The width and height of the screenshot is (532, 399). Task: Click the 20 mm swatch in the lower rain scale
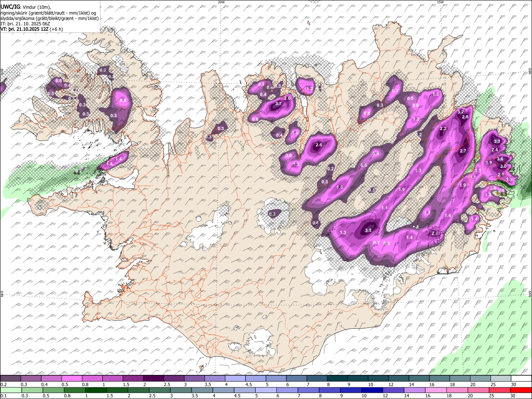pyautogui.click(x=478, y=390)
